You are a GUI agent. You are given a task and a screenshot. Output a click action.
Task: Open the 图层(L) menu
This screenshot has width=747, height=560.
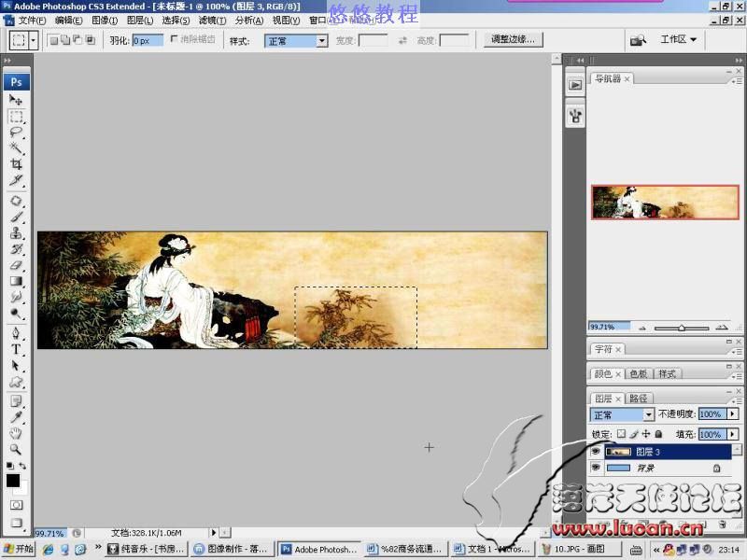point(140,21)
